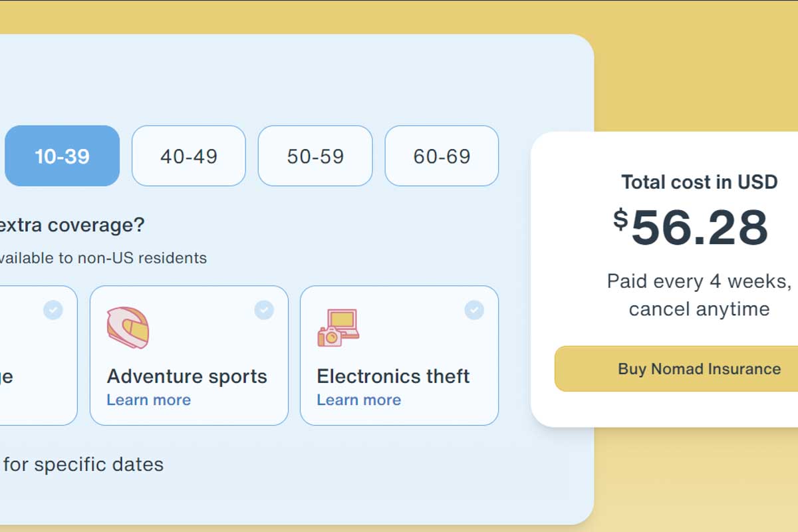Image resolution: width=798 pixels, height=532 pixels.
Task: Open Learn more under Electronics theft
Action: click(358, 400)
